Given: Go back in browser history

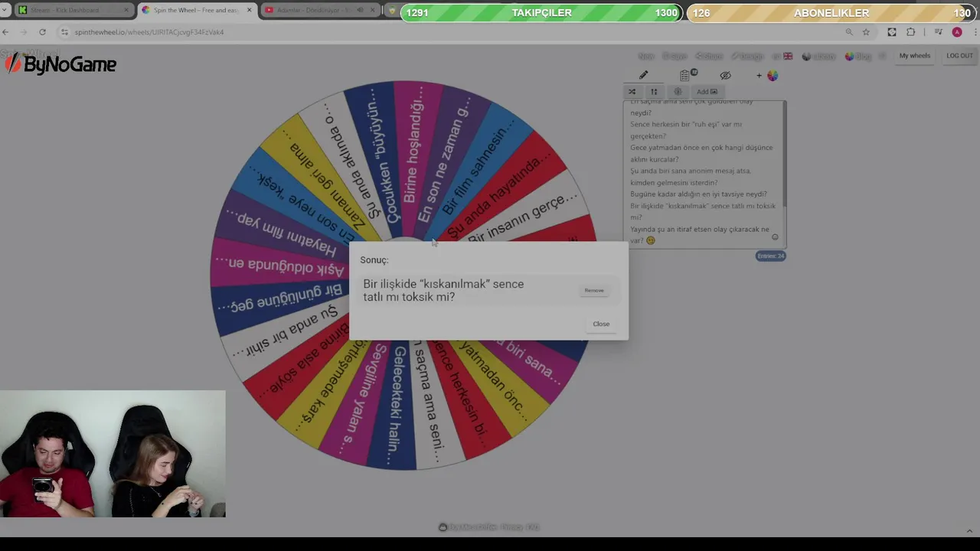Looking at the screenshot, I should [x=5, y=32].
